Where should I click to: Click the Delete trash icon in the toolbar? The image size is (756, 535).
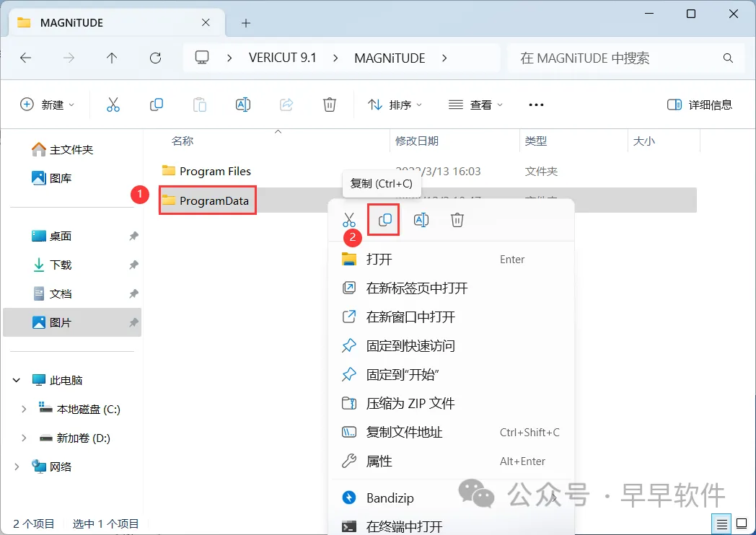(x=329, y=105)
